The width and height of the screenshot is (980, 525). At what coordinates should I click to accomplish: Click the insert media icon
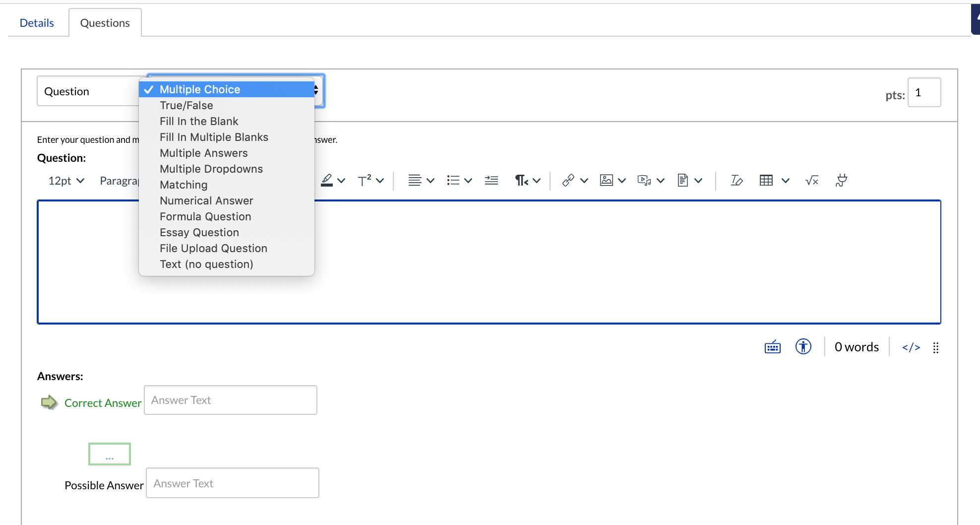(x=644, y=181)
